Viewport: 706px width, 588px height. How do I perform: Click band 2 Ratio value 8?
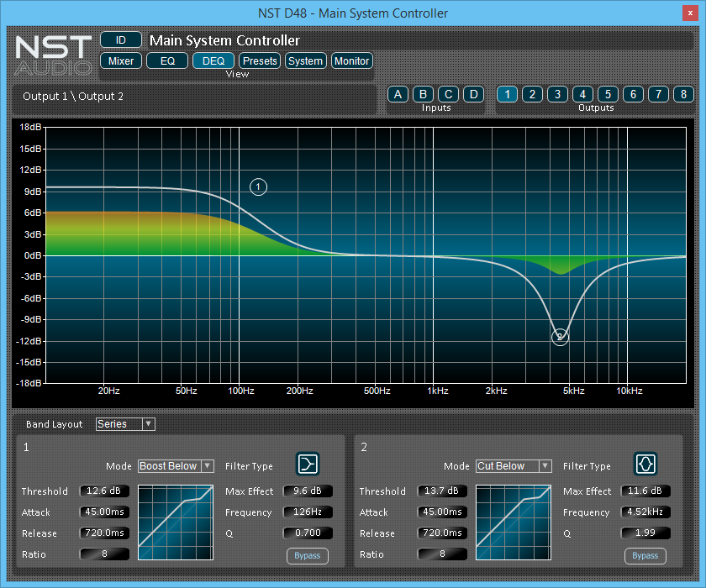[442, 554]
